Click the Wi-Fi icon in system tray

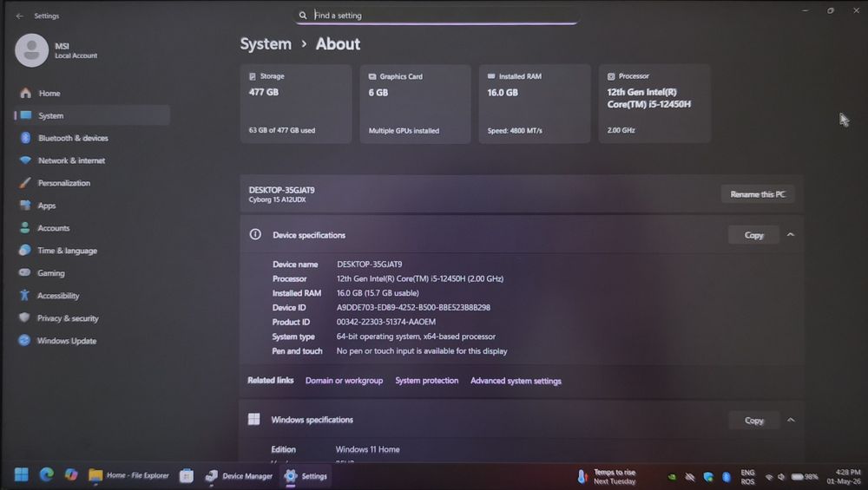coord(769,477)
